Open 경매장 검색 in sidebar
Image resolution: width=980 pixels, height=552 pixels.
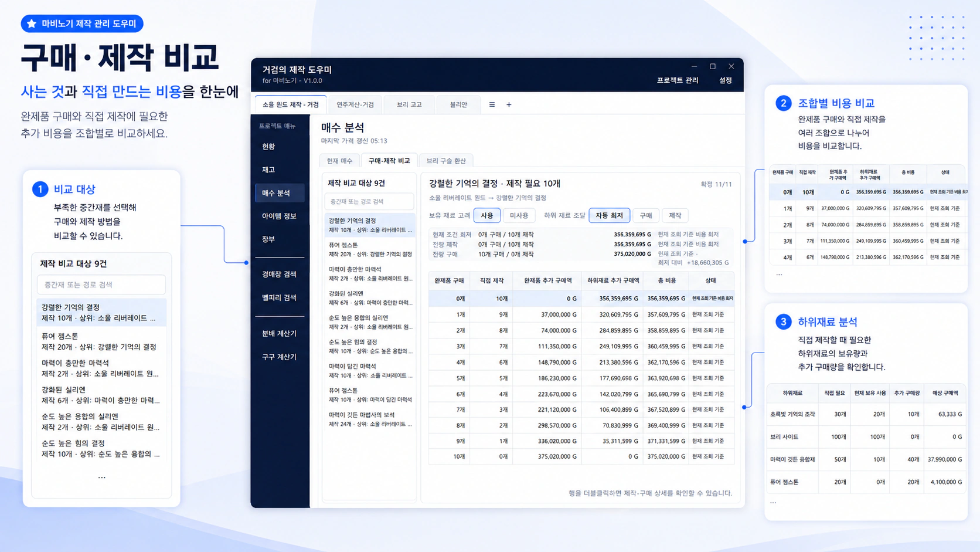pyautogui.click(x=280, y=274)
